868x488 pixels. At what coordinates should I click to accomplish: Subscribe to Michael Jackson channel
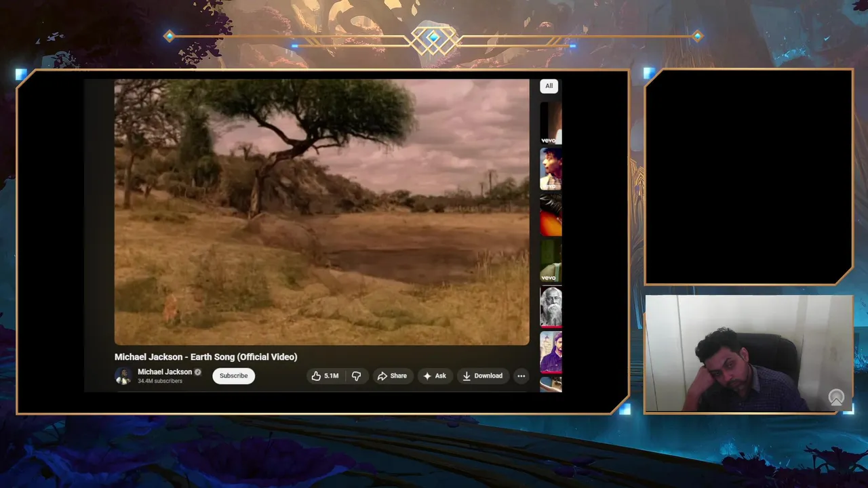pos(233,375)
